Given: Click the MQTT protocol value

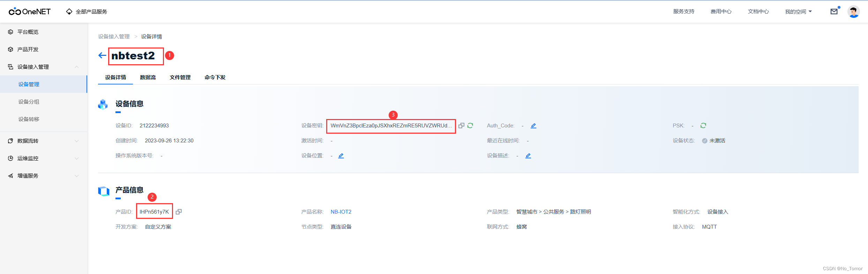Looking at the screenshot, I should tap(709, 227).
